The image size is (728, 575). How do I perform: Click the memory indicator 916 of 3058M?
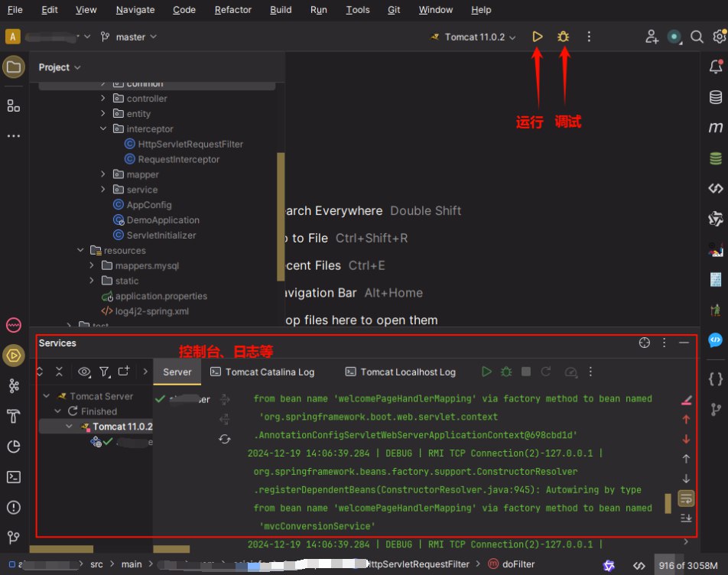[687, 566]
